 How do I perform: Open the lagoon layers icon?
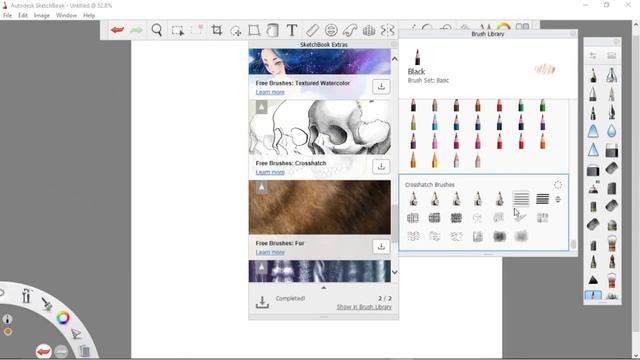84,351
